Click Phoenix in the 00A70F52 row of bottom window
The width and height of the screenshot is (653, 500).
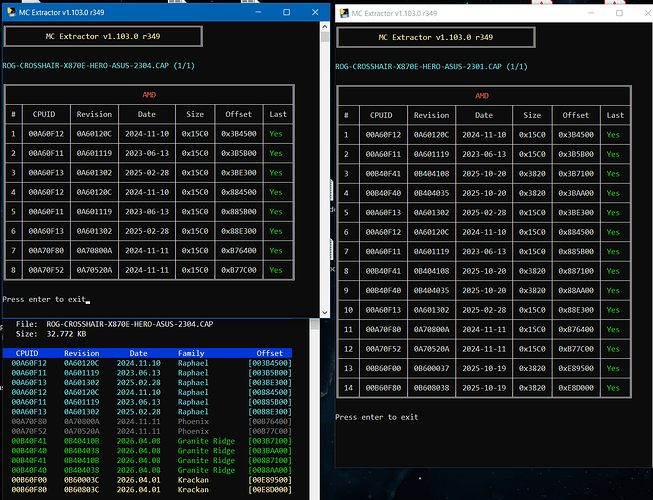(x=193, y=431)
